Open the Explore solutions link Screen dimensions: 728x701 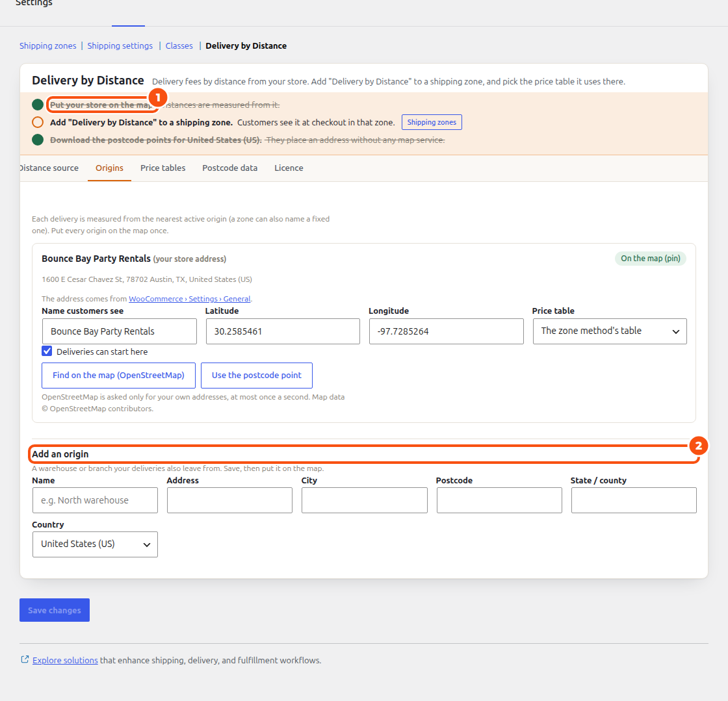(65, 660)
